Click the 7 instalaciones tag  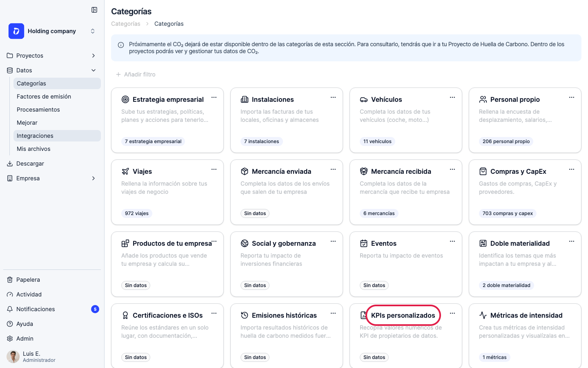(262, 141)
